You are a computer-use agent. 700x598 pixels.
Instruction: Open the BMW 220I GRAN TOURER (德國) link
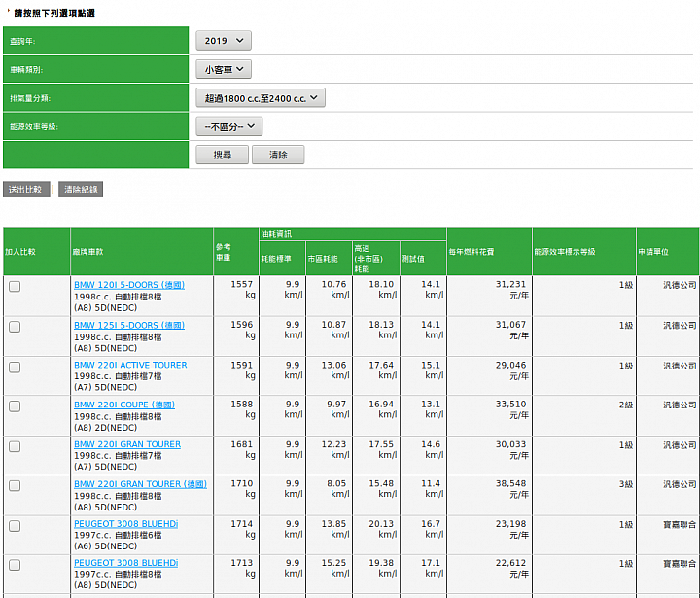(140, 484)
